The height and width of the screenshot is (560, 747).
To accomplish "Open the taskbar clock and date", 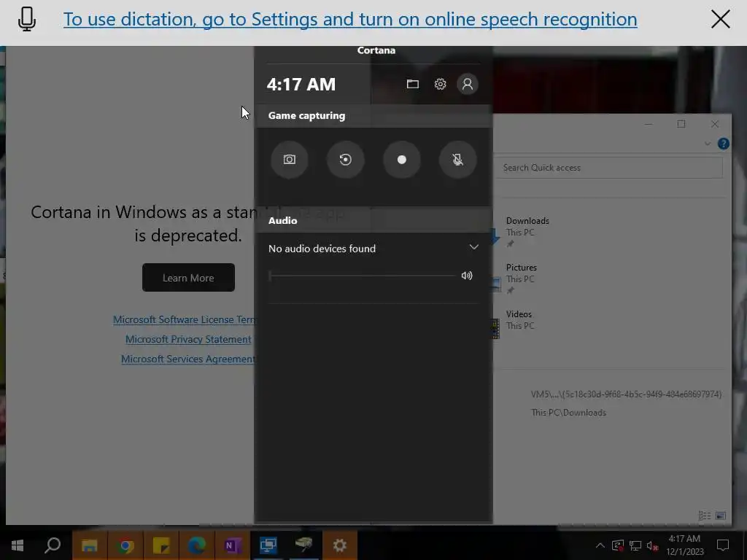I will point(684,545).
